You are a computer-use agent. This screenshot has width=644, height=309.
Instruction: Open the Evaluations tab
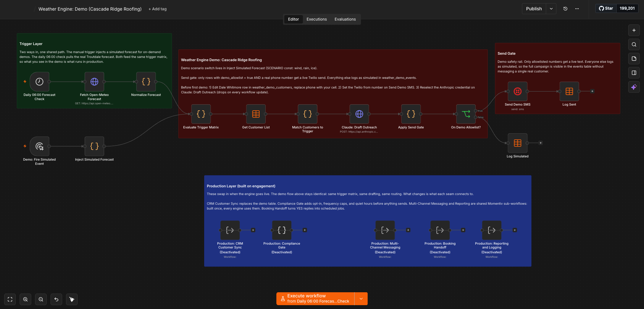tap(345, 19)
